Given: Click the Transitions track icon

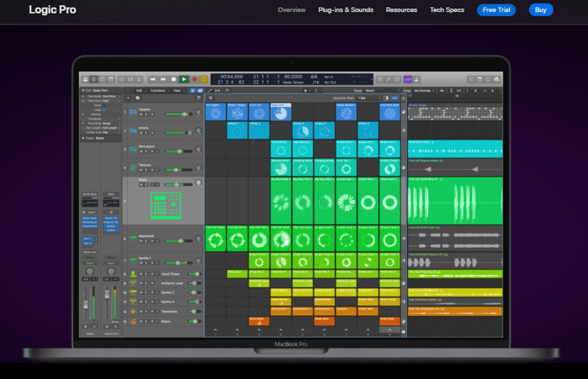Looking at the screenshot, I should pos(133,312).
